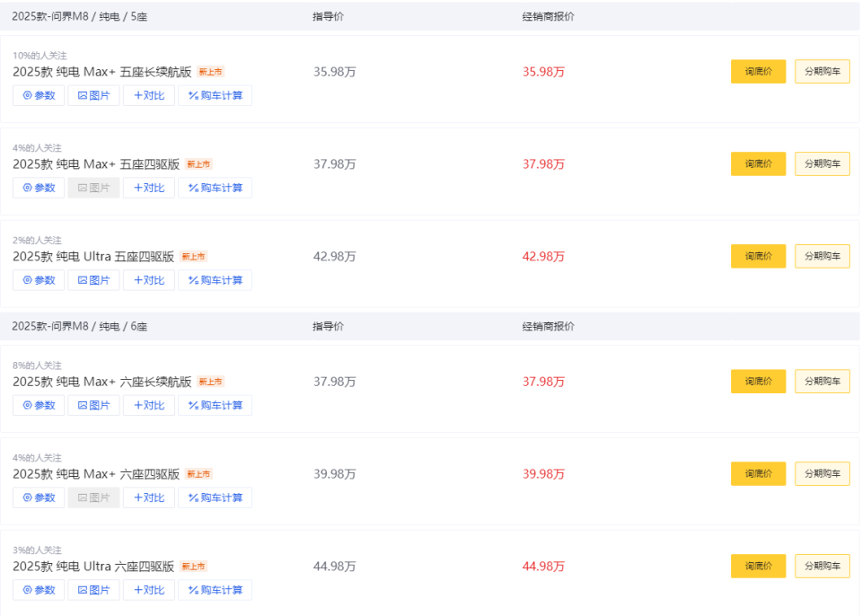Click the 10%的人关注 label

click(40, 56)
